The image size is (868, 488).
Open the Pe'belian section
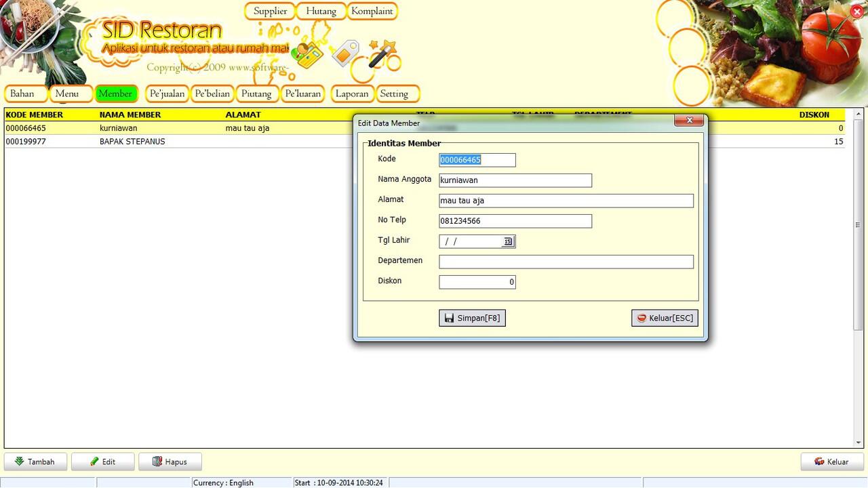click(212, 94)
